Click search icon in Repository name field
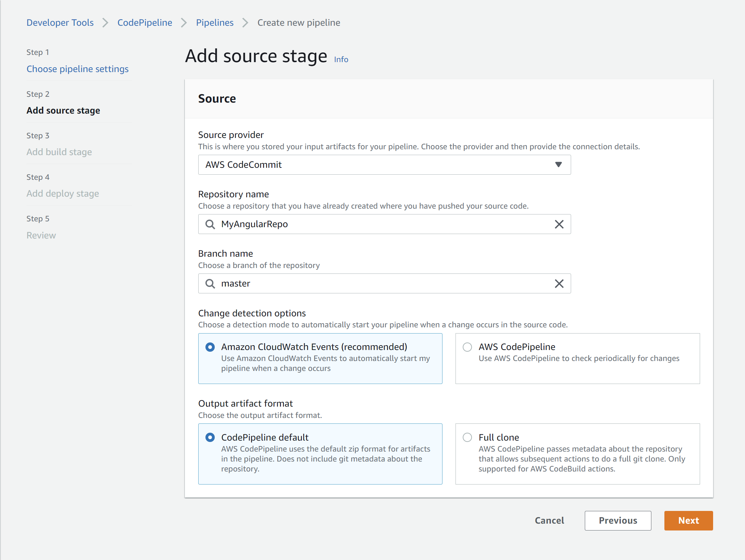 coord(210,224)
